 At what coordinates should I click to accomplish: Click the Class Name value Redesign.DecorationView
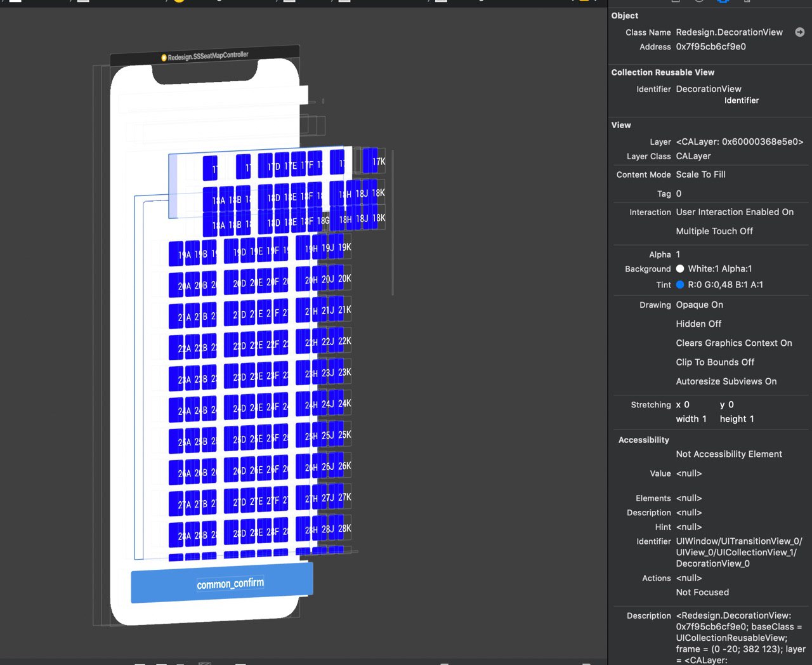coord(729,32)
